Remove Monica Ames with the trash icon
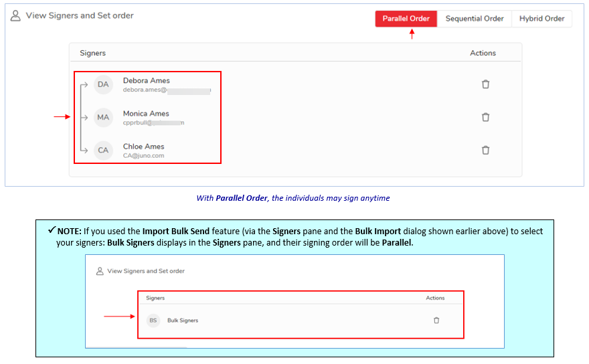This screenshot has width=589, height=364. tap(486, 117)
